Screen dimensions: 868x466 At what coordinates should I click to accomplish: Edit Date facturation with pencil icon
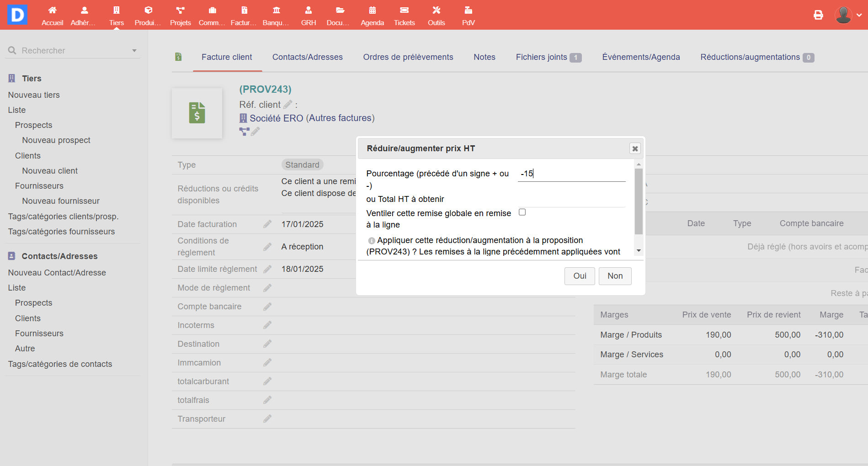[267, 224]
